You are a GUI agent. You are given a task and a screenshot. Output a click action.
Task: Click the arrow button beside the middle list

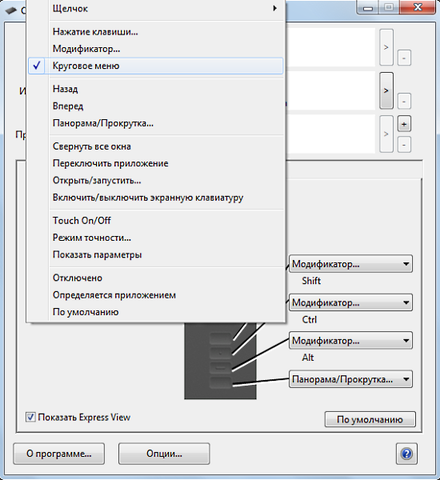point(386,91)
